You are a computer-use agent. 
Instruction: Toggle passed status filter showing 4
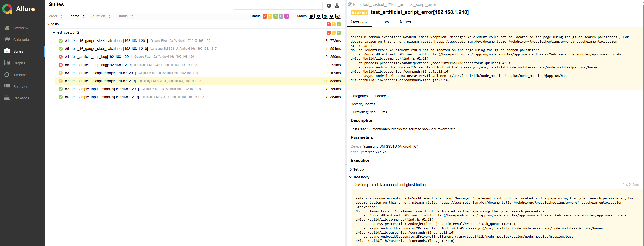point(276,16)
